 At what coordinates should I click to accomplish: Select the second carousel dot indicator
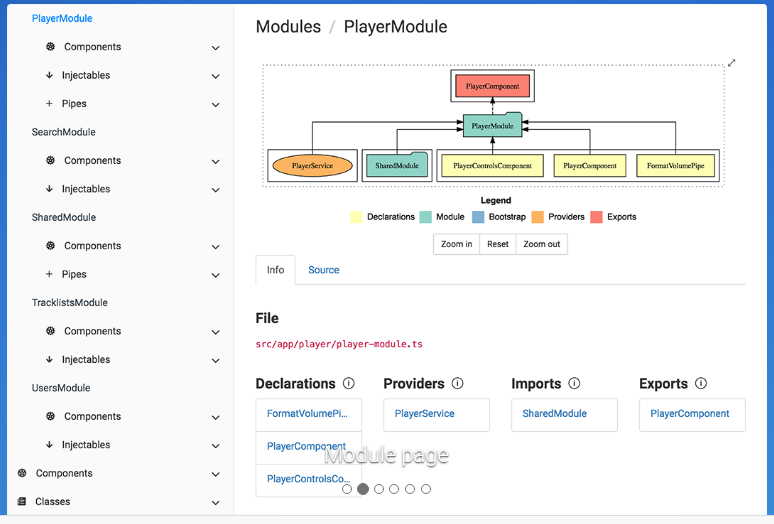coord(363,489)
